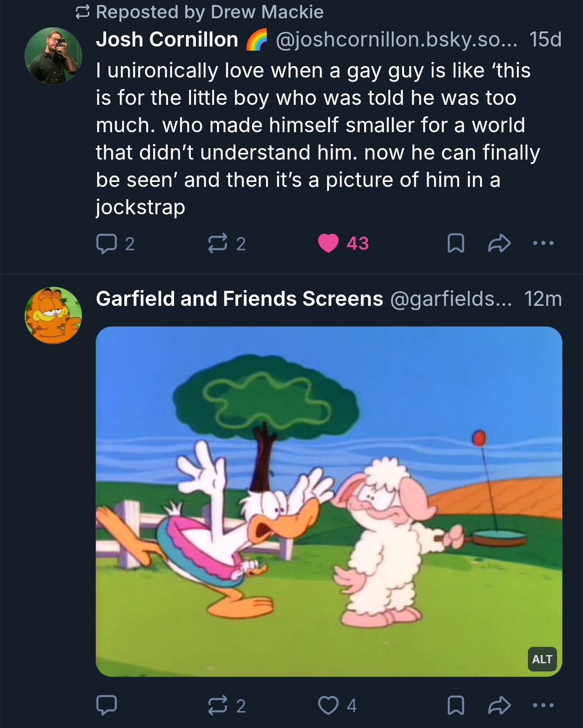Screen dimensions: 583x728
Task: Enlarge the duck and lamb cartoon image
Action: pos(329,501)
